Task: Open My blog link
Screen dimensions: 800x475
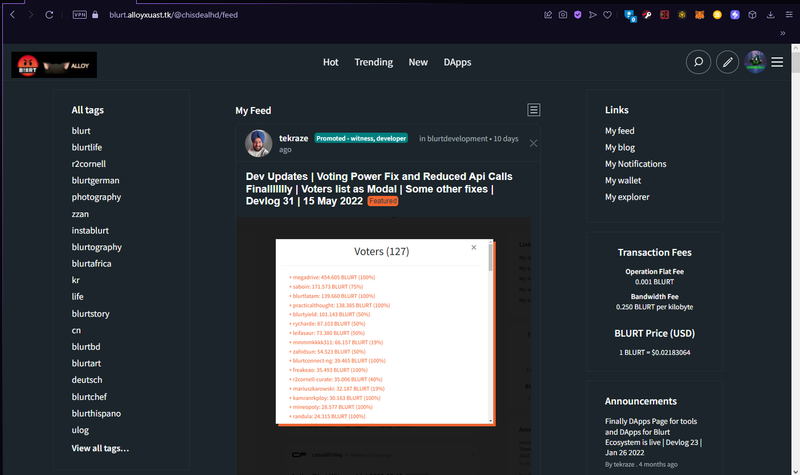Action: coord(620,147)
